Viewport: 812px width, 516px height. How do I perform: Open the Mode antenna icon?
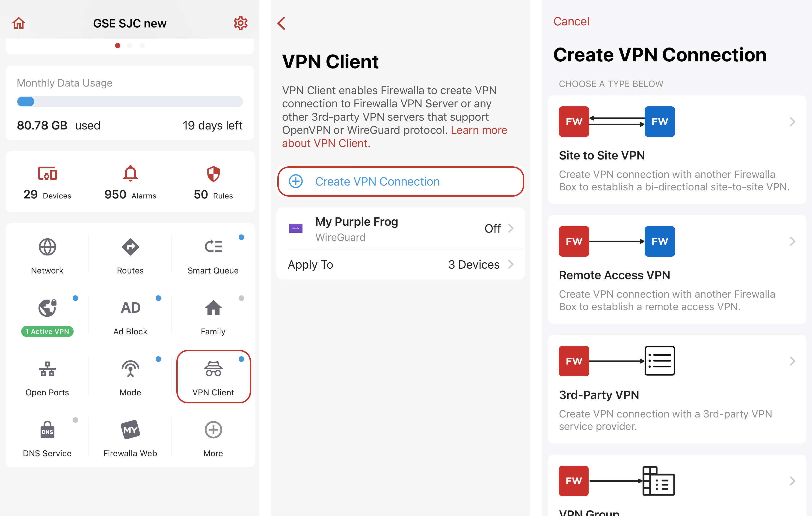tap(130, 369)
